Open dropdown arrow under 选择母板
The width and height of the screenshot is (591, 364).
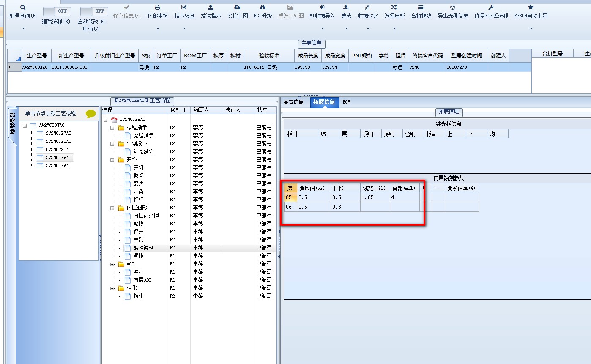tap(394, 29)
